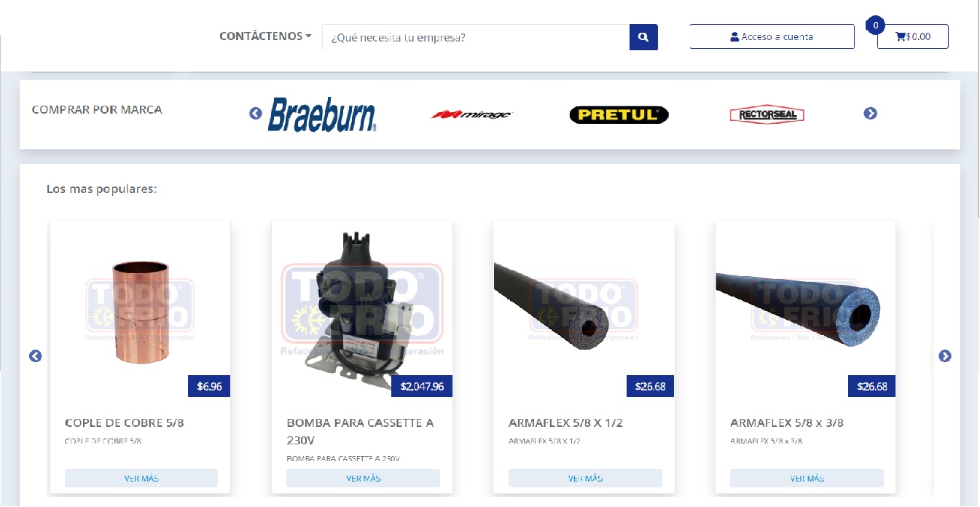
Task: Select the Rectorseal brand logo
Action: 767,114
